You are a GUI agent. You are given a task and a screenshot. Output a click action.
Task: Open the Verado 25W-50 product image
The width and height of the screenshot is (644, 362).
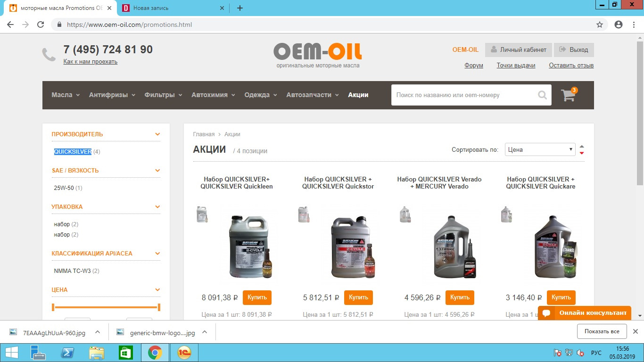(x=454, y=247)
